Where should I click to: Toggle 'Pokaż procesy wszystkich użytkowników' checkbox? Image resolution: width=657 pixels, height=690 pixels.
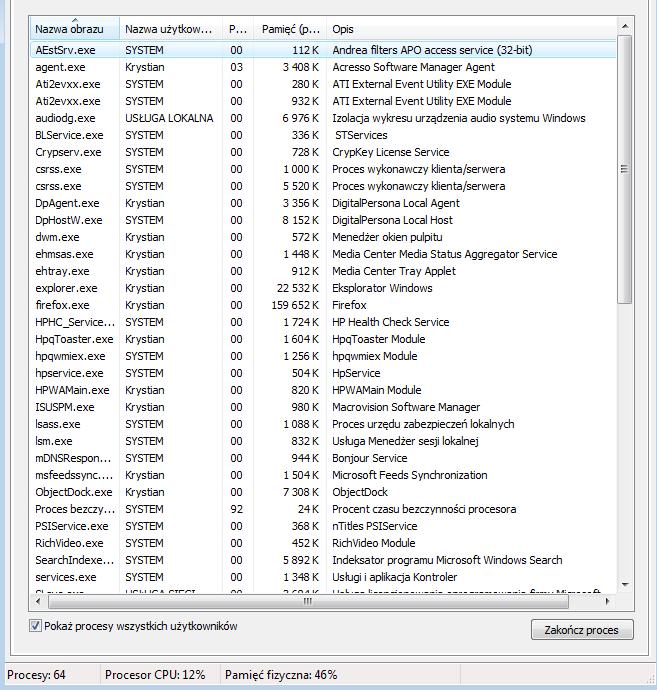pyautogui.click(x=36, y=627)
